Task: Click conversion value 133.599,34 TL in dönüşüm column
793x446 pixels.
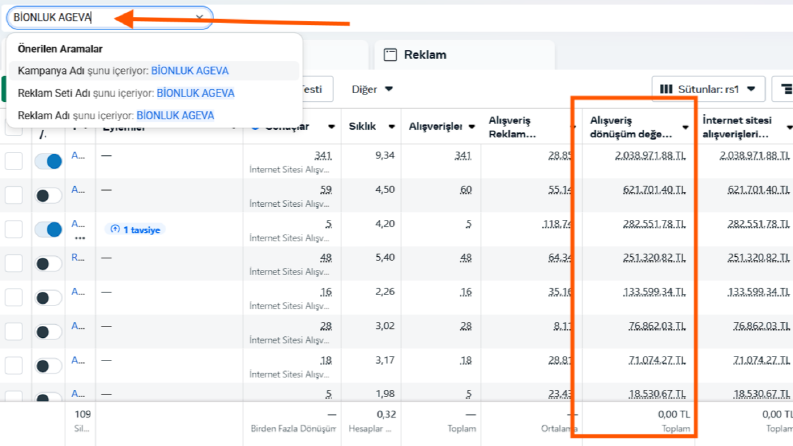Action: [654, 292]
